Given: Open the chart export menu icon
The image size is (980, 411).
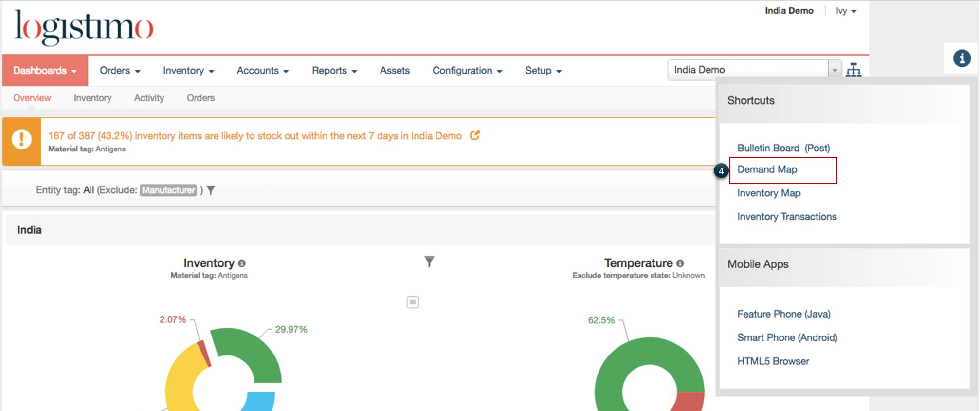Looking at the screenshot, I should [413, 302].
